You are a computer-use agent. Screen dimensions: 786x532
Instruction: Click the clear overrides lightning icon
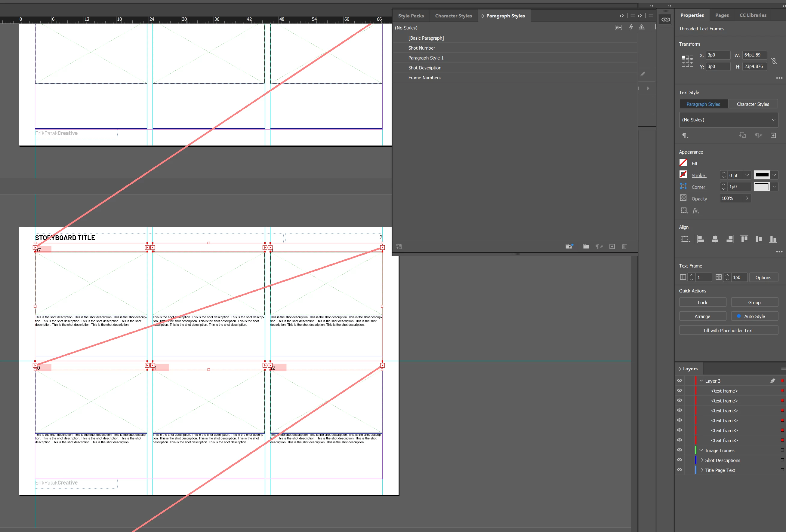(631, 27)
